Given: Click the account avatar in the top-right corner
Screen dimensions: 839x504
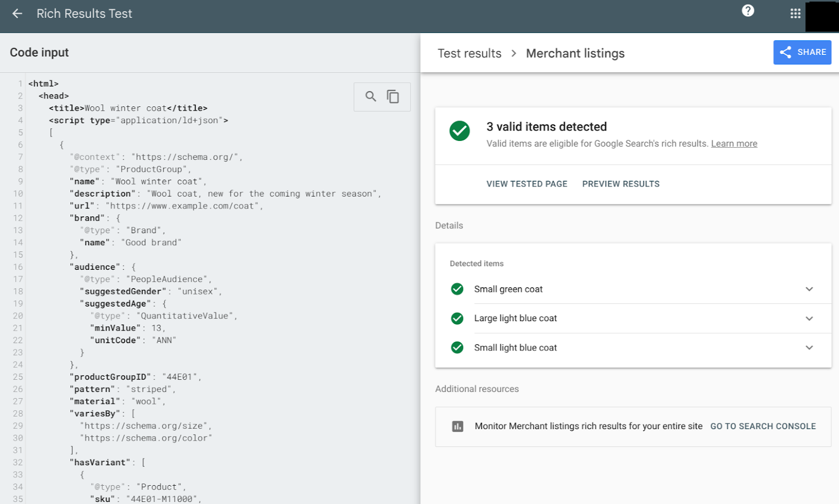Looking at the screenshot, I should coord(822,16).
